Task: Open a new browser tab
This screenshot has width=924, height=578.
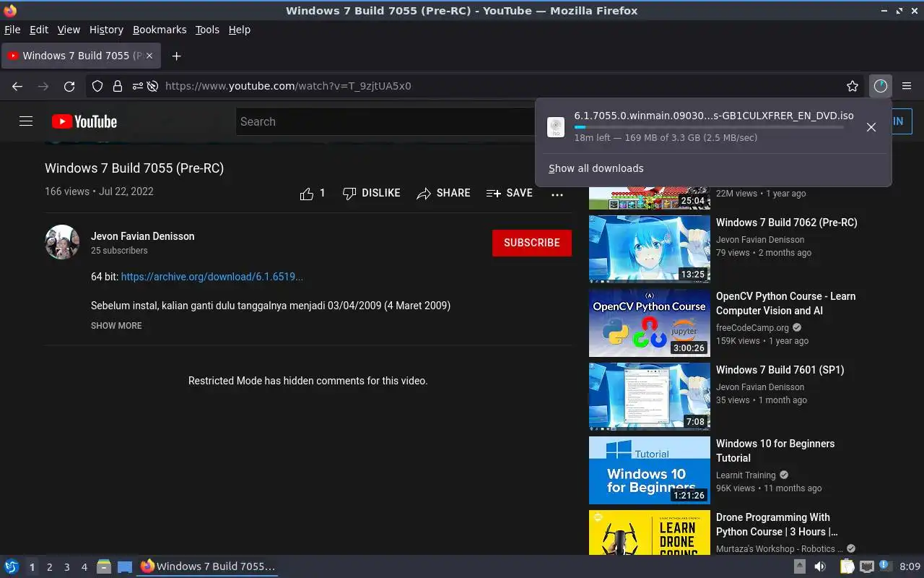Action: click(176, 56)
